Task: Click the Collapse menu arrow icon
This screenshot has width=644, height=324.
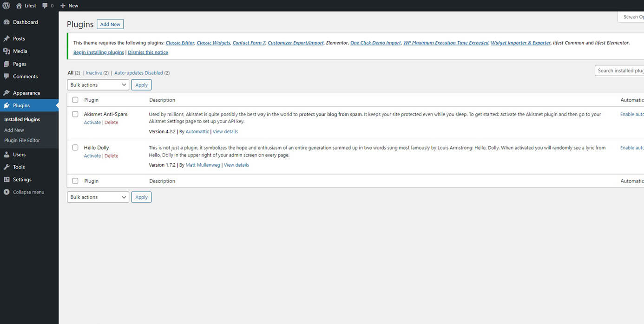Action: click(7, 192)
